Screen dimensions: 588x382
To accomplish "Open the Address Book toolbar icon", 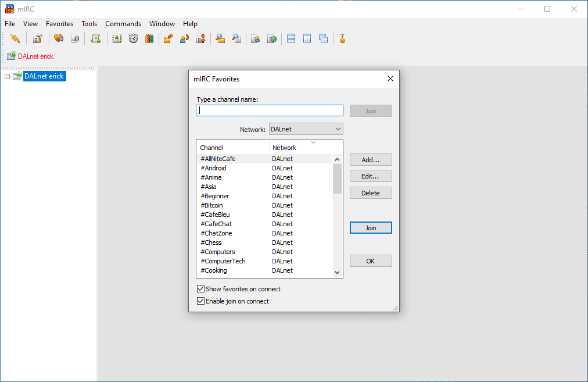I will [117, 38].
